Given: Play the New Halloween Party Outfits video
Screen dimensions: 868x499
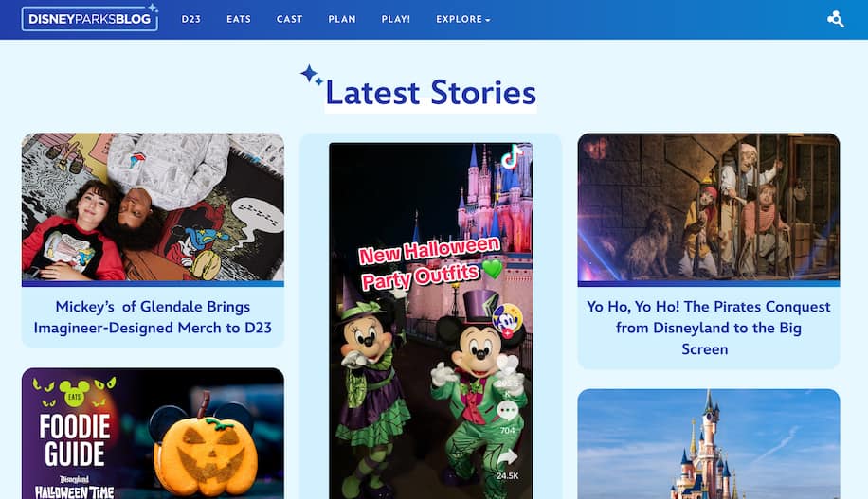Looking at the screenshot, I should coord(430,321).
